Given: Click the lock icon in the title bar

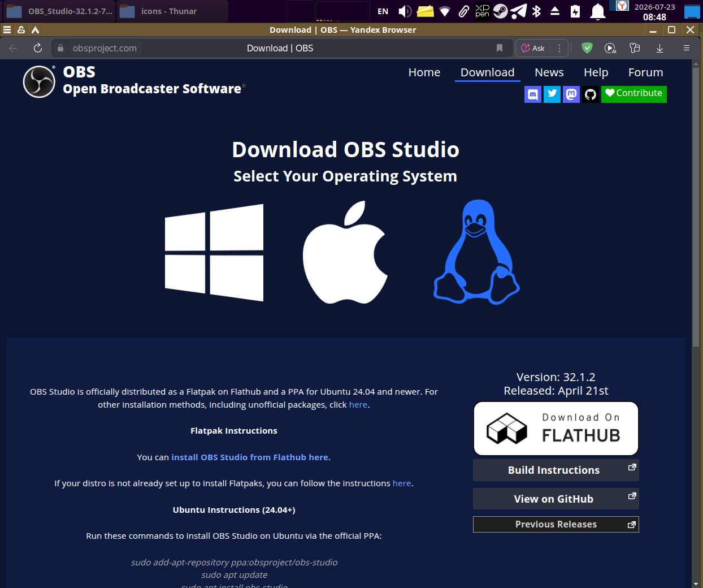Looking at the screenshot, I should (21, 30).
